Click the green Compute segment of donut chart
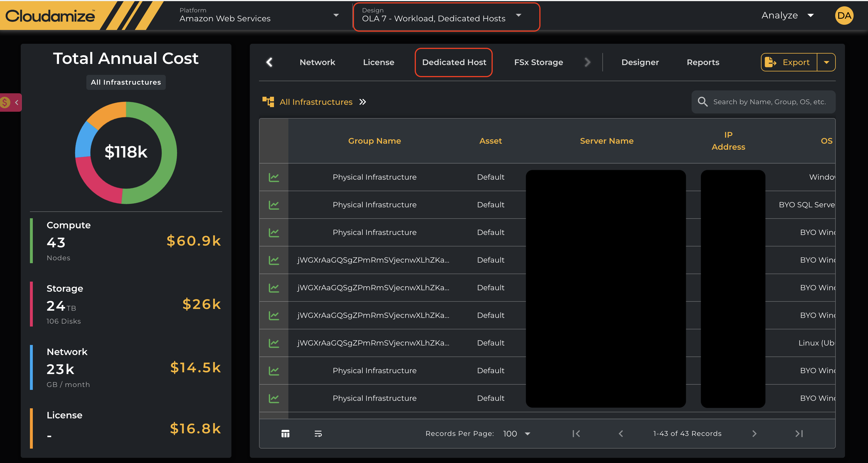Image resolution: width=868 pixels, height=463 pixels. pyautogui.click(x=168, y=153)
